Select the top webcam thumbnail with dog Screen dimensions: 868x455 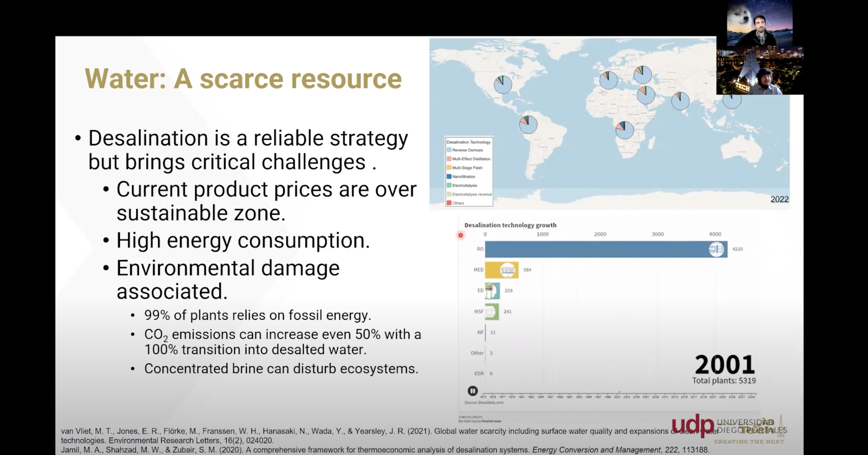(759, 23)
